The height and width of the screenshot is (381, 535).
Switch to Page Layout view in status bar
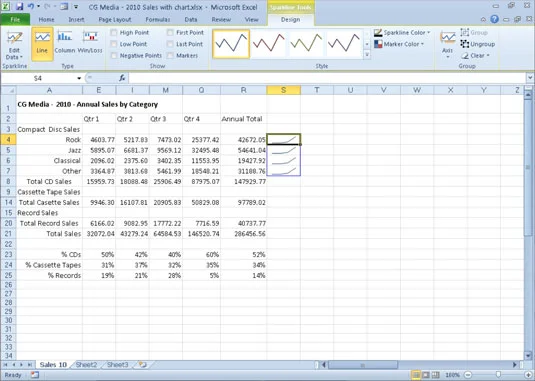pyautogui.click(x=426, y=375)
